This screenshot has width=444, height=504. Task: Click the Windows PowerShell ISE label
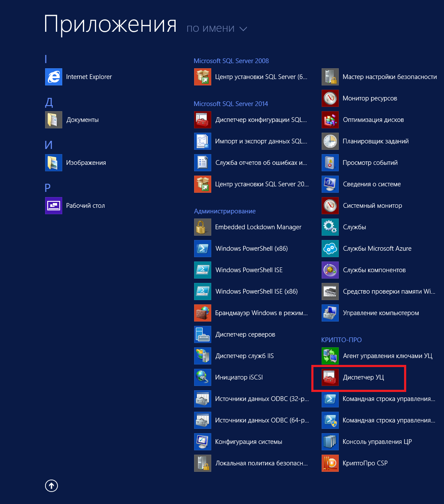[249, 270]
